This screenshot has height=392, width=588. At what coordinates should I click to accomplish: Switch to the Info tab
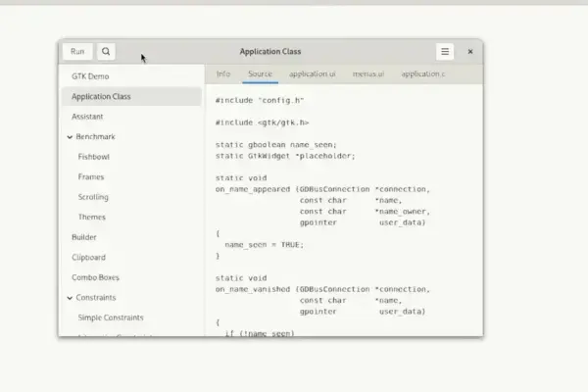tap(223, 73)
